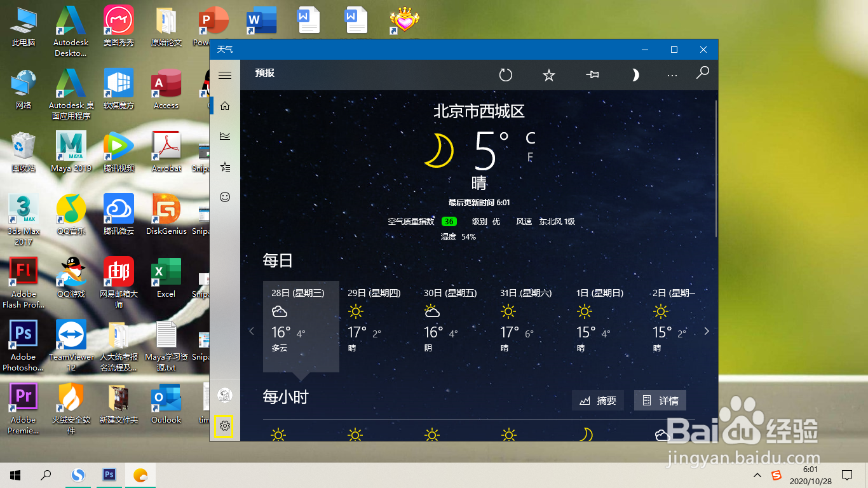Add this location to favorites
This screenshot has width=868, height=488.
point(548,74)
